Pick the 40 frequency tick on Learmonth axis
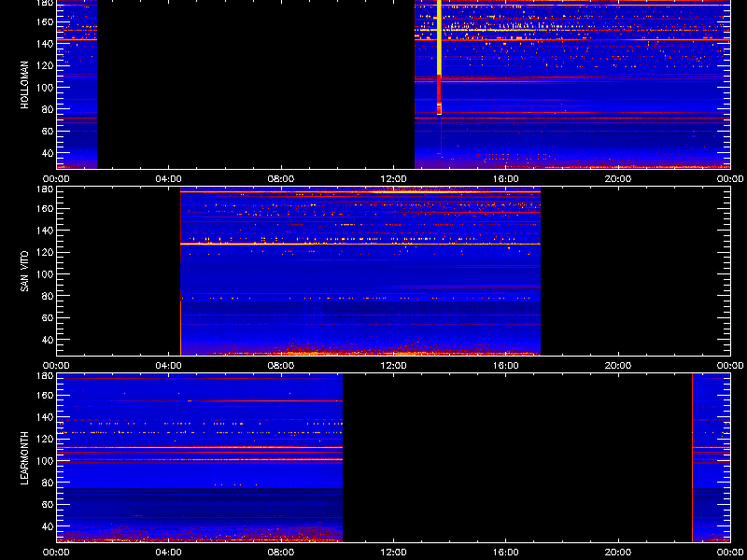This screenshot has height=560, width=747. point(48,526)
